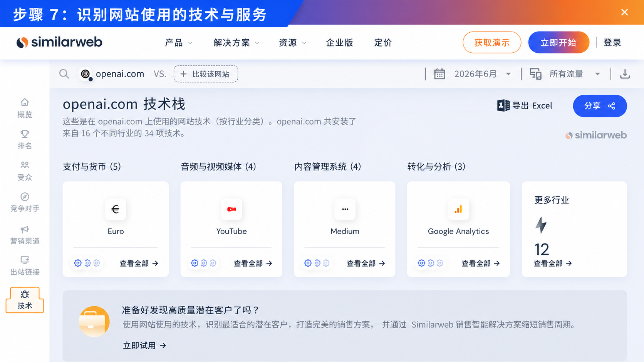Click the 转化与分析 (3) heading
The width and height of the screenshot is (644, 362).
[x=436, y=167]
